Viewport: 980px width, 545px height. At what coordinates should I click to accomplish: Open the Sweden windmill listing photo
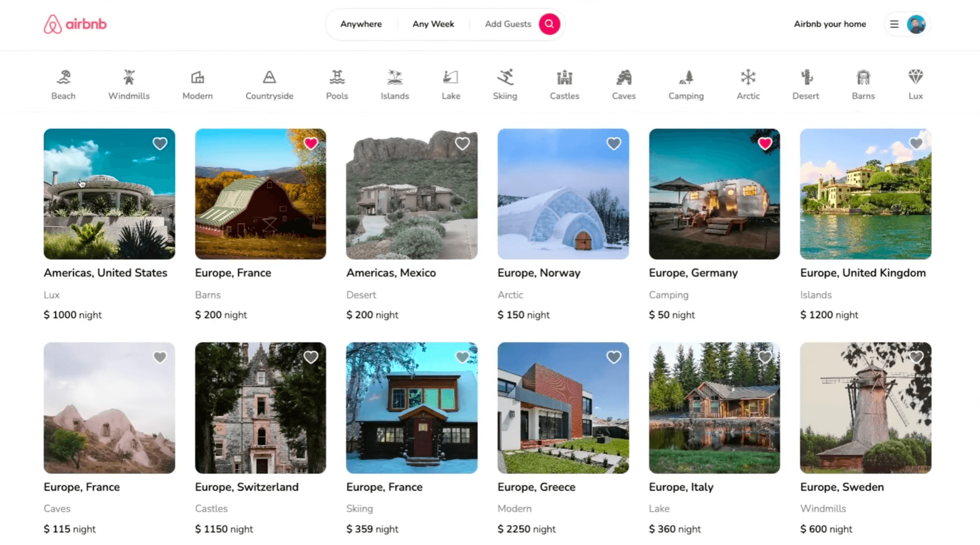(866, 408)
